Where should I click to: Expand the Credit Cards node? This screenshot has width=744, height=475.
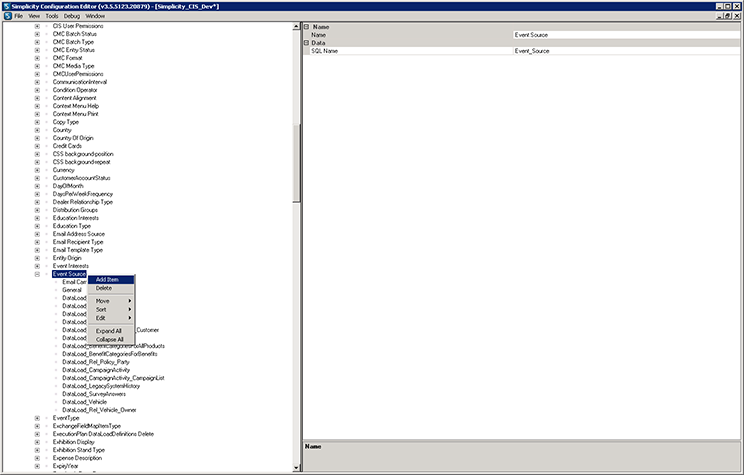pos(37,146)
